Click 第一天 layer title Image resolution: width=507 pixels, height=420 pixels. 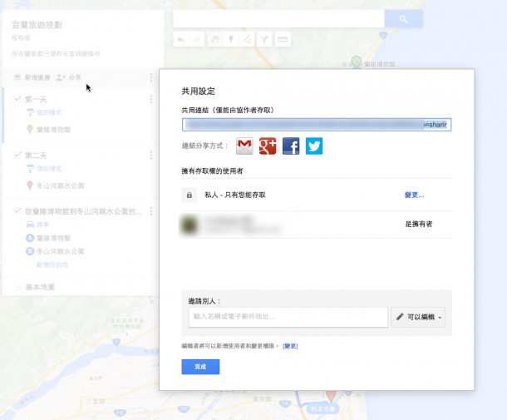click(x=36, y=99)
